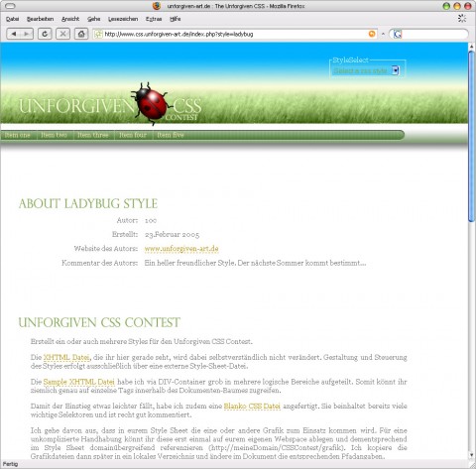
Task: Click the Autor value 100
Action: [x=151, y=220]
